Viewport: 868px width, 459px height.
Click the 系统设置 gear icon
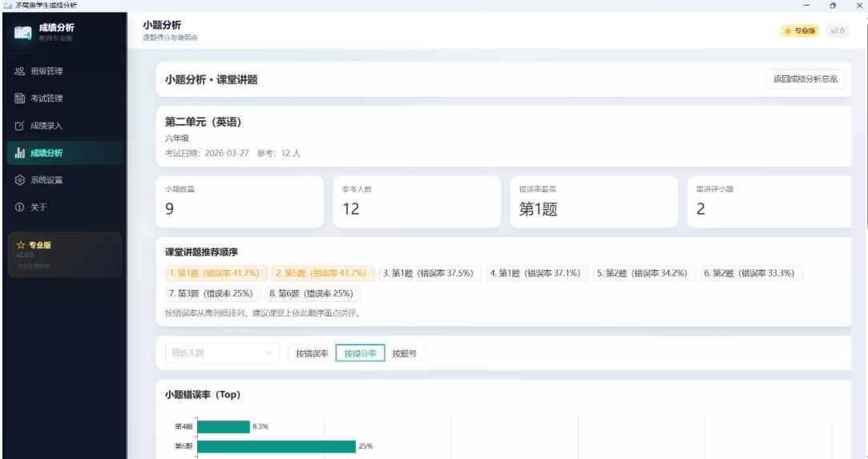pos(19,179)
